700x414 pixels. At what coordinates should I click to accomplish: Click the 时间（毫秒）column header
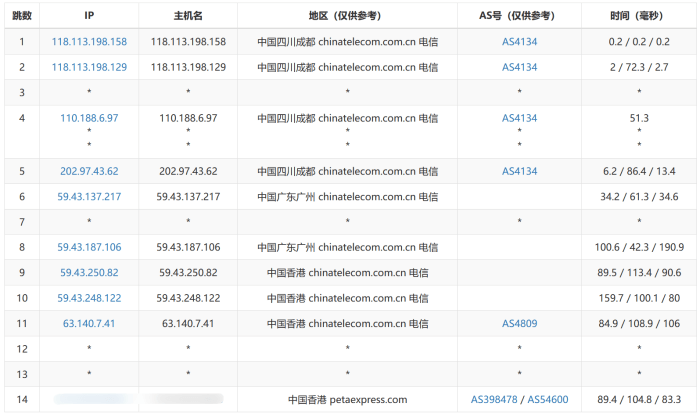pos(639,16)
